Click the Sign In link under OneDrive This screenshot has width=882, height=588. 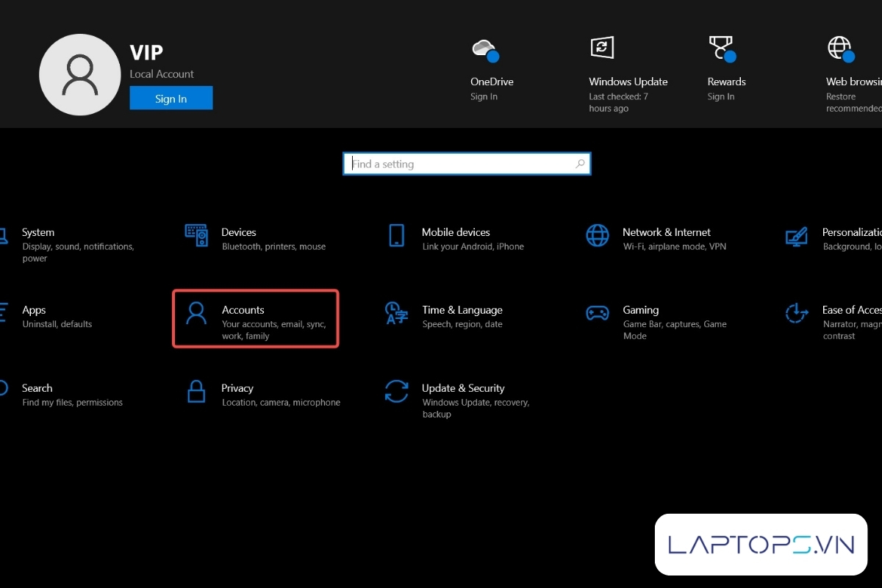tap(484, 96)
